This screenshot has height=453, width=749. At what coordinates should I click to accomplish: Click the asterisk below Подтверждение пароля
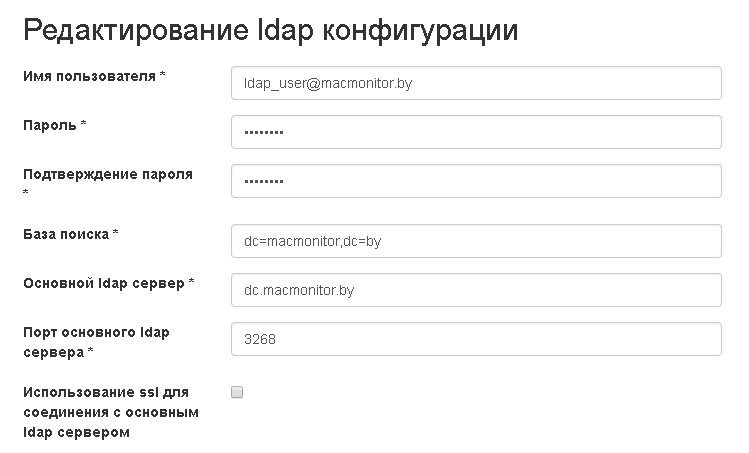click(x=26, y=192)
